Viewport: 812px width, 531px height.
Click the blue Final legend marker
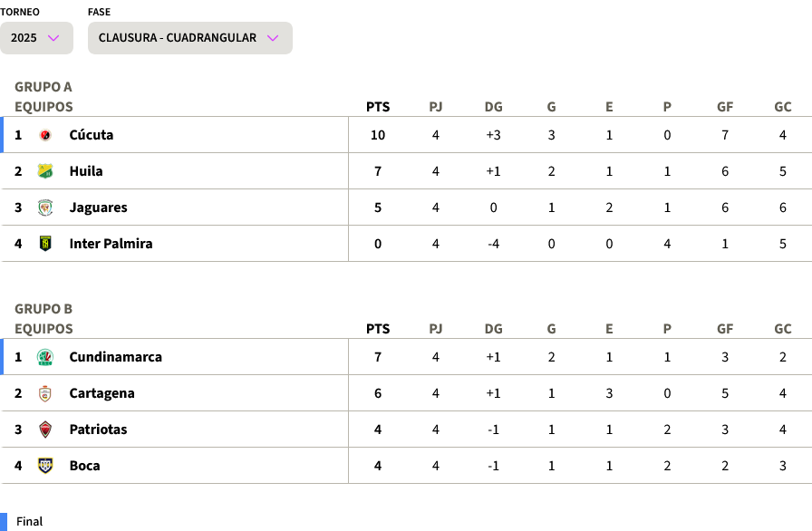click(x=4, y=521)
